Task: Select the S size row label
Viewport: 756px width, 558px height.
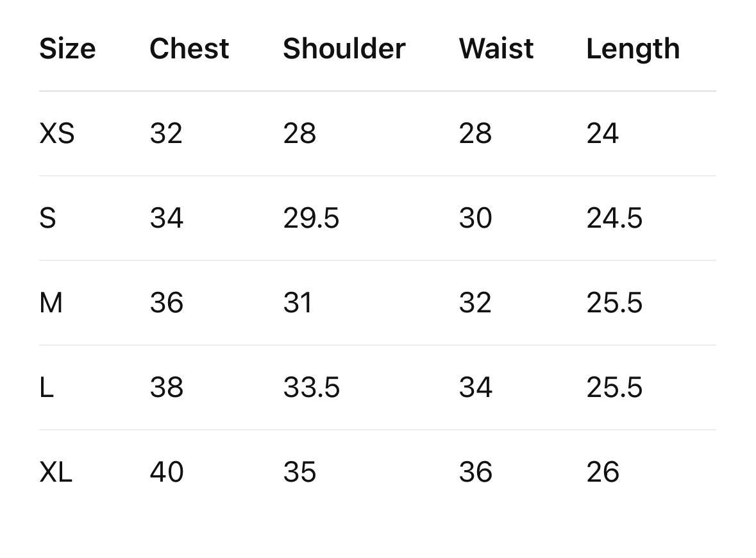Action: point(48,218)
